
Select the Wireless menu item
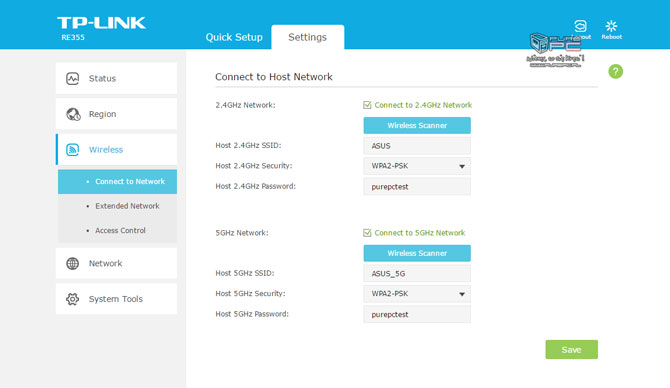click(x=116, y=150)
